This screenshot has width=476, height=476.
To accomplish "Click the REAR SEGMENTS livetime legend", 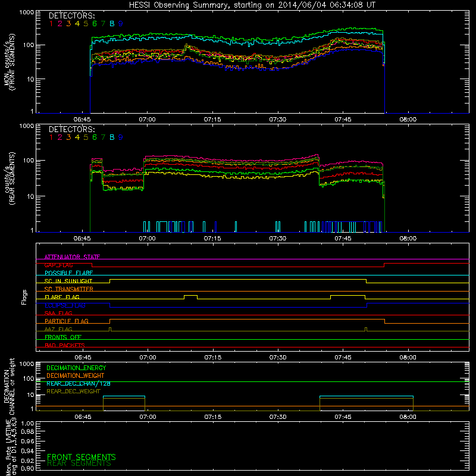I will click(79, 464).
